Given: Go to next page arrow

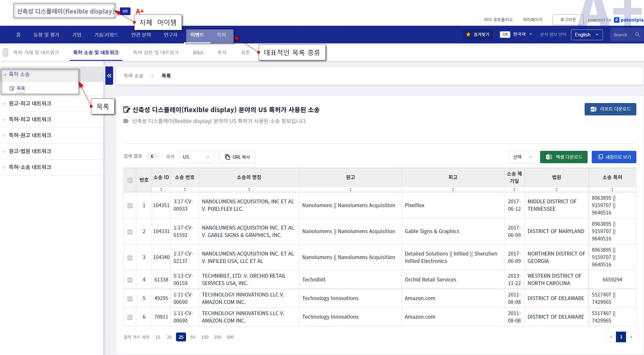Looking at the screenshot, I should [631, 337].
